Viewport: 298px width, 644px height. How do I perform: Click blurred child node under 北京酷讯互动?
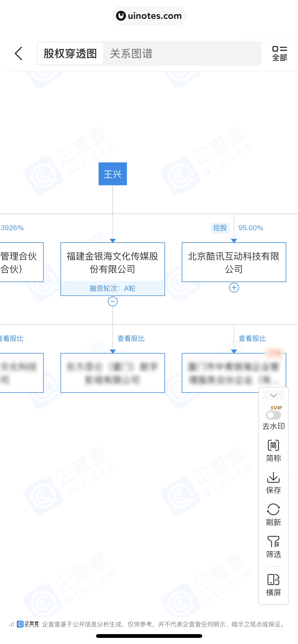tap(234, 373)
